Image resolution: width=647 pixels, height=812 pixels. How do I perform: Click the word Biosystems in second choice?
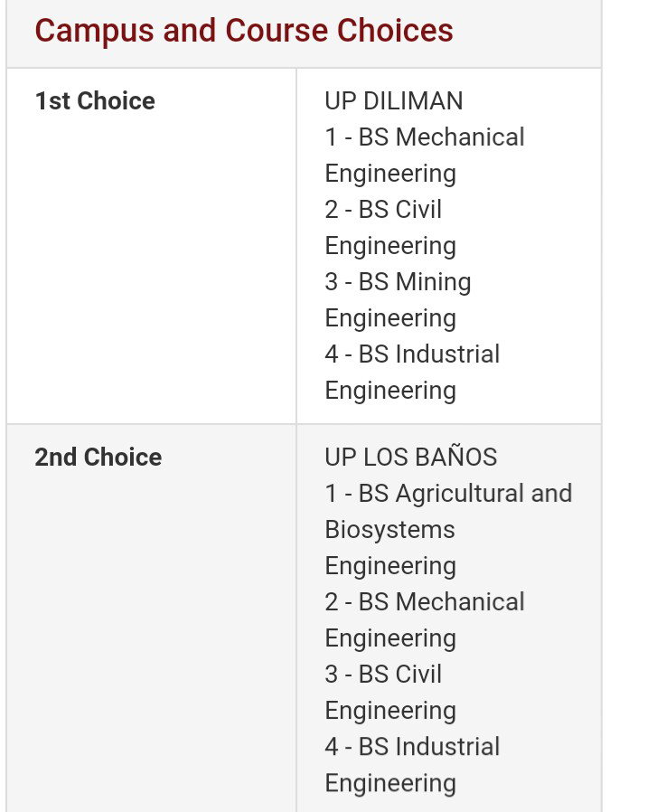pyautogui.click(x=389, y=530)
